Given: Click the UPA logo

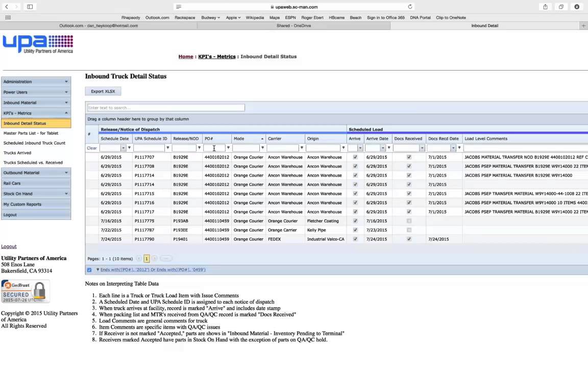Looking at the screenshot, I should click(38, 44).
